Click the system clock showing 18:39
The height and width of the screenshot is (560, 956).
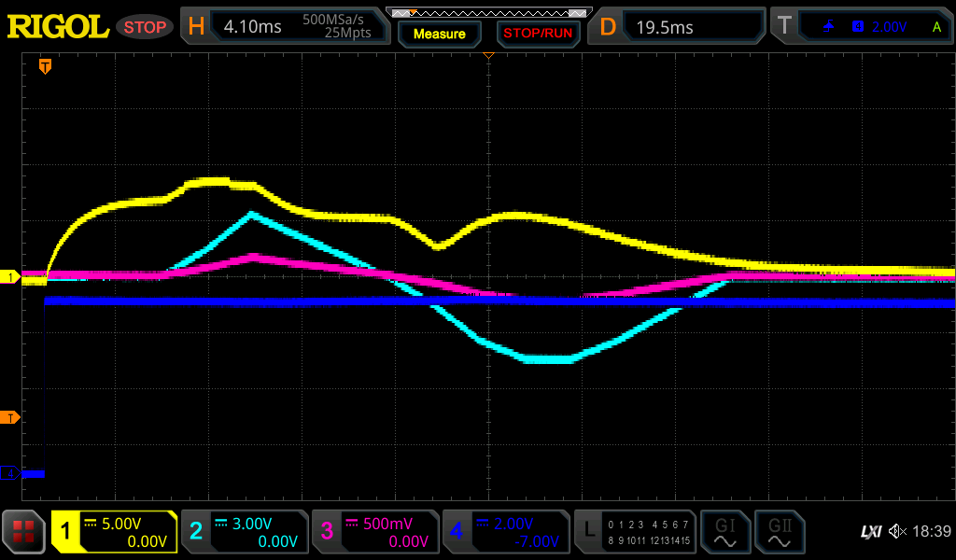tap(931, 532)
